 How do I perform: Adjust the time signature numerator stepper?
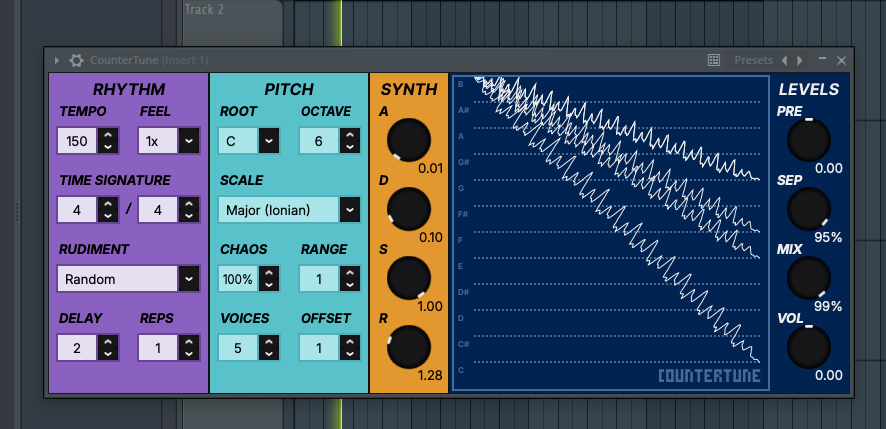[x=108, y=210]
